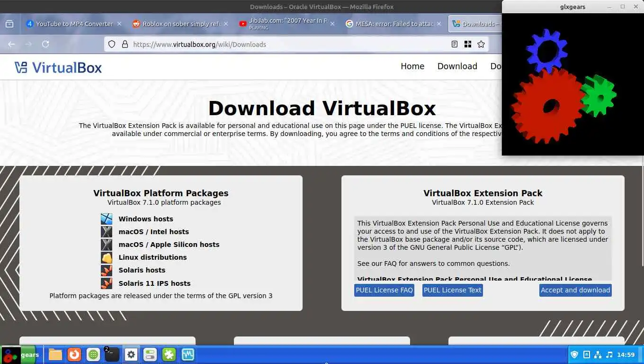Viewport: 644px width, 364px height.
Task: Select the Downloads VirtualBox tab
Action: pyautogui.click(x=475, y=24)
